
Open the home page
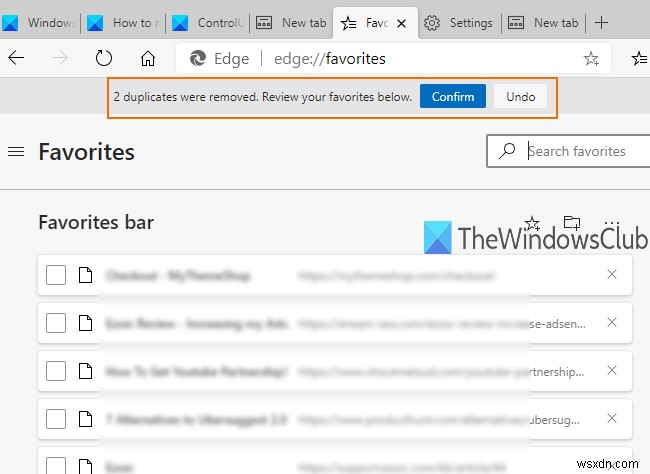[x=148, y=58]
